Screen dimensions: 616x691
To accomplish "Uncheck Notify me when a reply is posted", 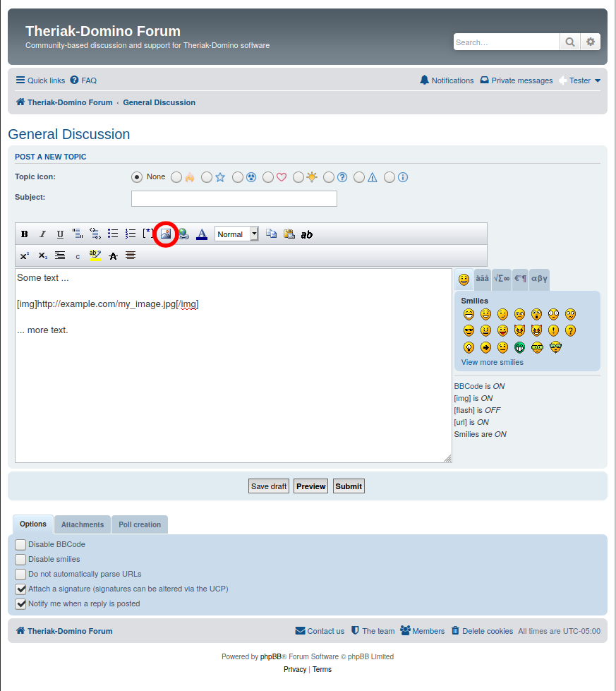I will coord(20,604).
